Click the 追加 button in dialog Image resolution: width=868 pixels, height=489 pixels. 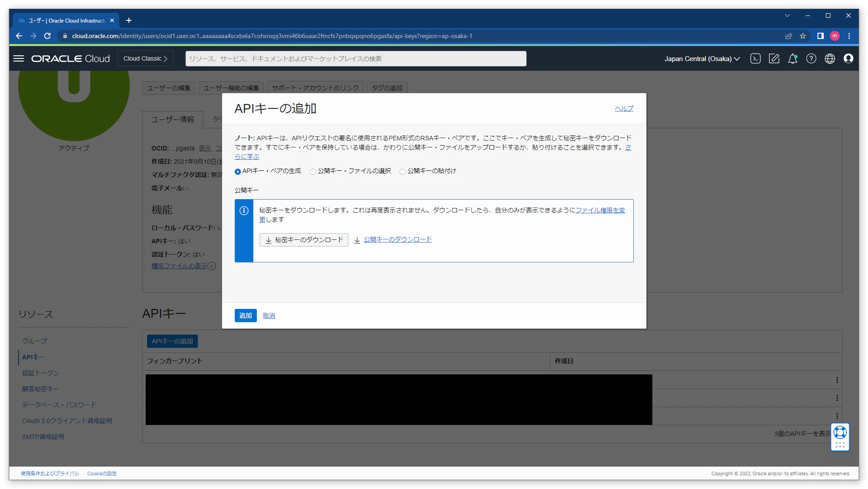coord(245,316)
